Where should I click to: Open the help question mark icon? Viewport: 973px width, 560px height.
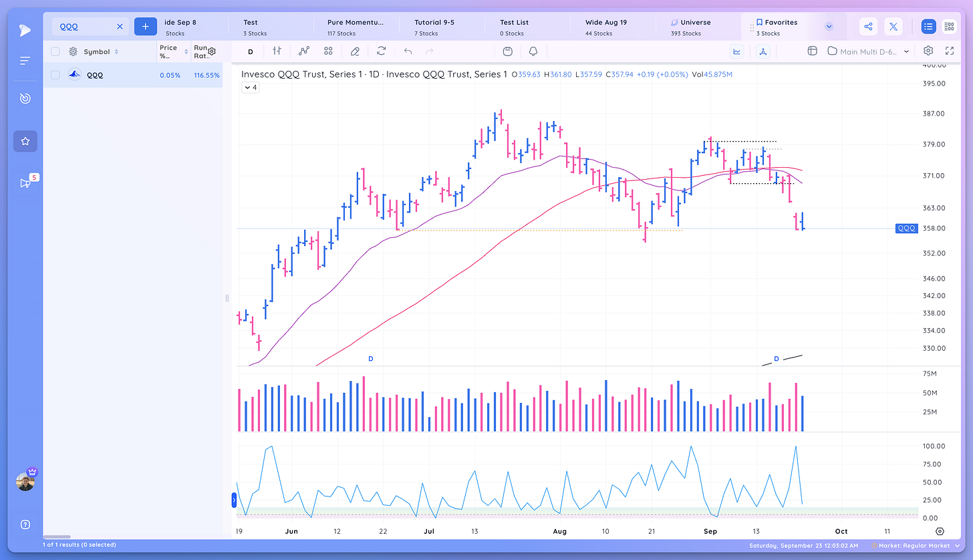coord(25,525)
